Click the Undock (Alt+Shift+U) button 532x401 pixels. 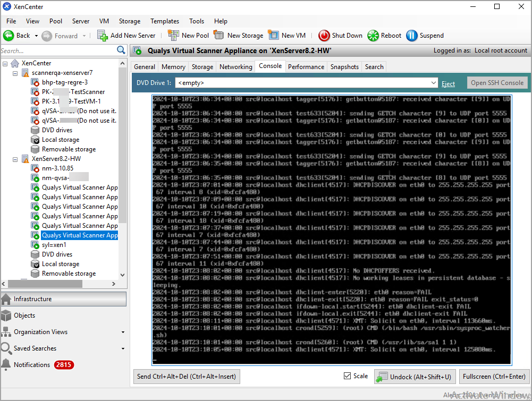415,377
